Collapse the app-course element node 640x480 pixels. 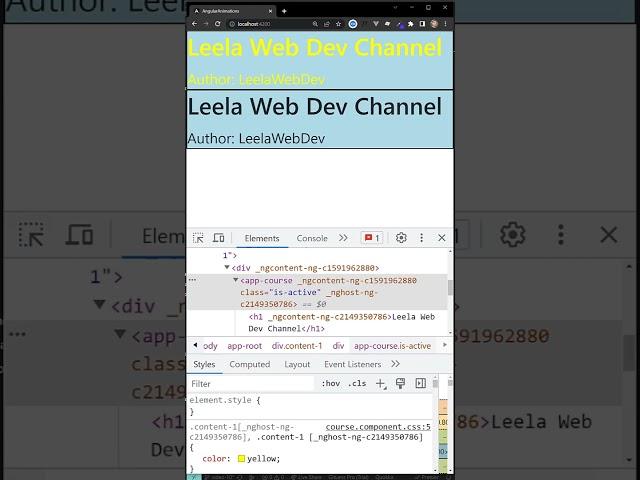[x=237, y=281]
